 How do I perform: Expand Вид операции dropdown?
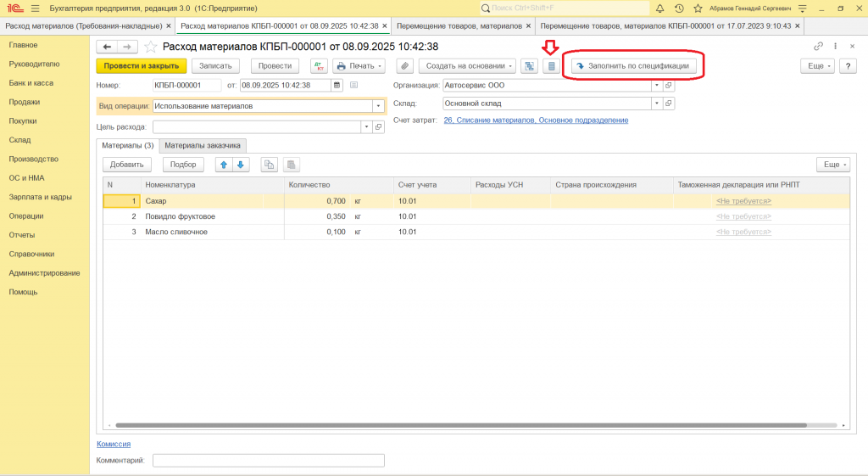click(379, 106)
